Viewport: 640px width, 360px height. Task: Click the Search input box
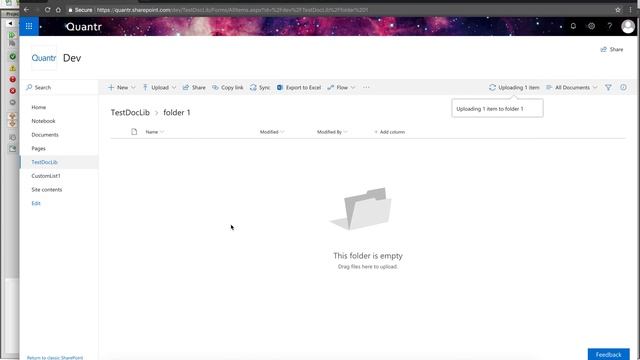tap(59, 87)
